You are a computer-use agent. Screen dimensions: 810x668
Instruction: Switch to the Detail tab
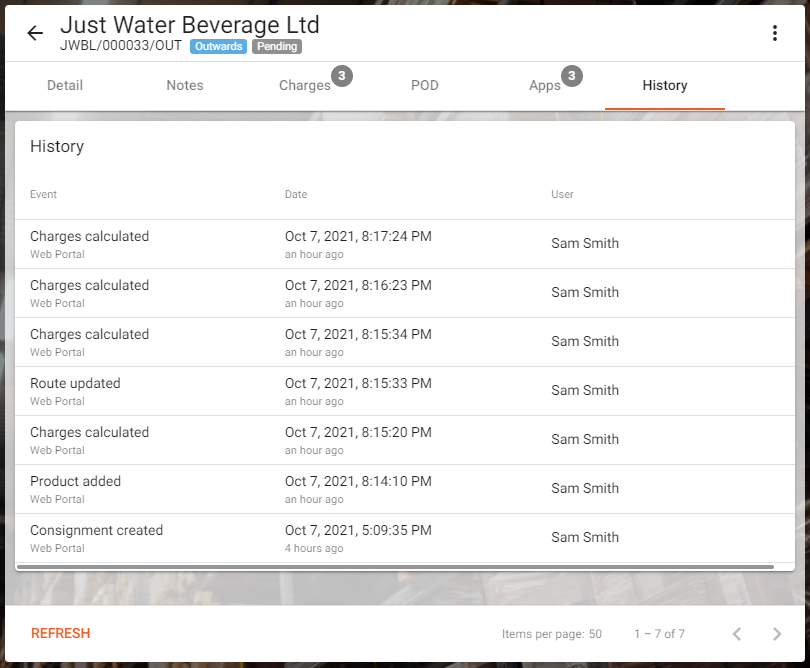tap(65, 86)
